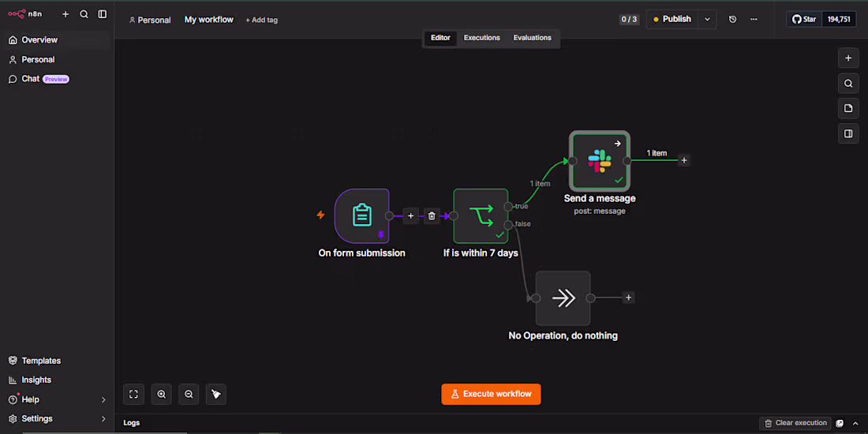The width and height of the screenshot is (868, 434).
Task: Click the Execute workflow button
Action: [x=491, y=394]
